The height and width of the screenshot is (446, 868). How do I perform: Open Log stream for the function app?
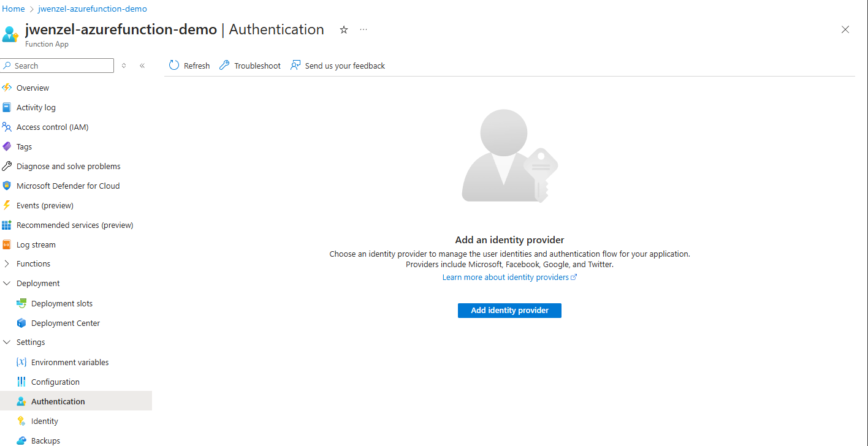click(x=36, y=244)
